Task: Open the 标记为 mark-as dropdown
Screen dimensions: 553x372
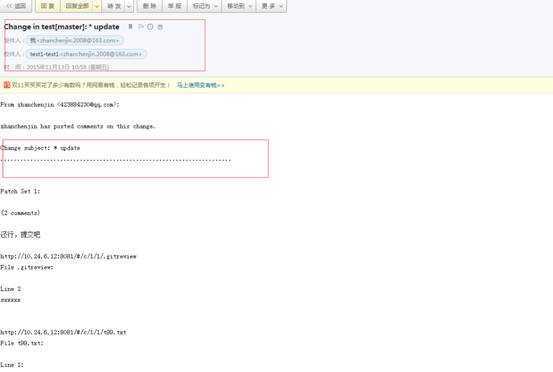Action: tap(205, 6)
